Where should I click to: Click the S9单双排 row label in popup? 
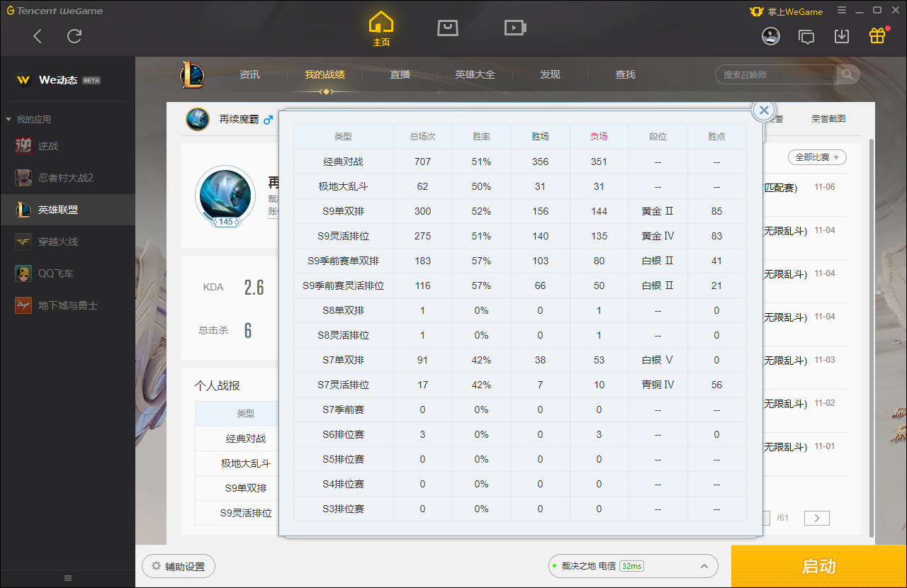pyautogui.click(x=343, y=211)
